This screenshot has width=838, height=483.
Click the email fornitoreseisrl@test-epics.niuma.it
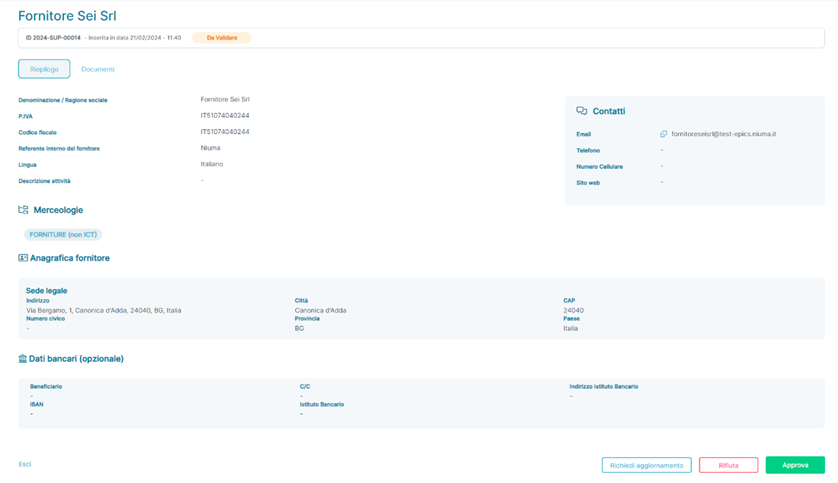tap(724, 134)
